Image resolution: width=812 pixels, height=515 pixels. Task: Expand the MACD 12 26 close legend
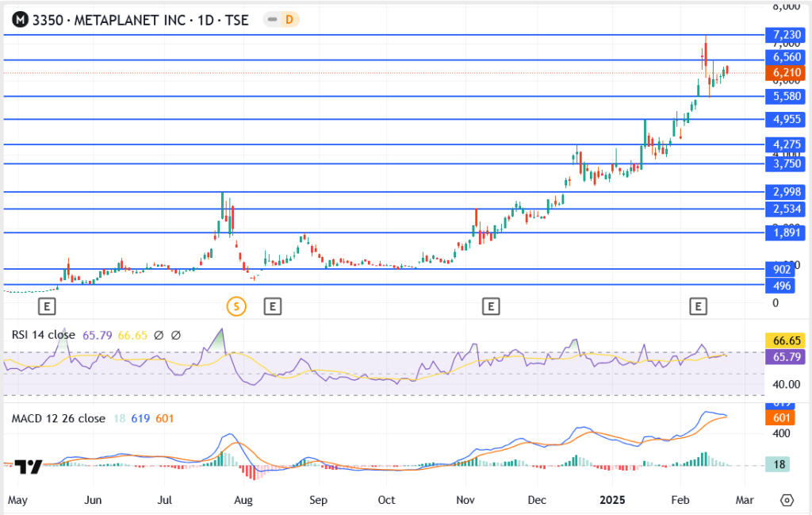tap(58, 418)
